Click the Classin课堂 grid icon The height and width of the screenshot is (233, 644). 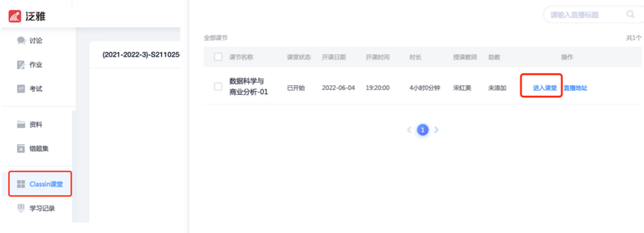coord(21,184)
